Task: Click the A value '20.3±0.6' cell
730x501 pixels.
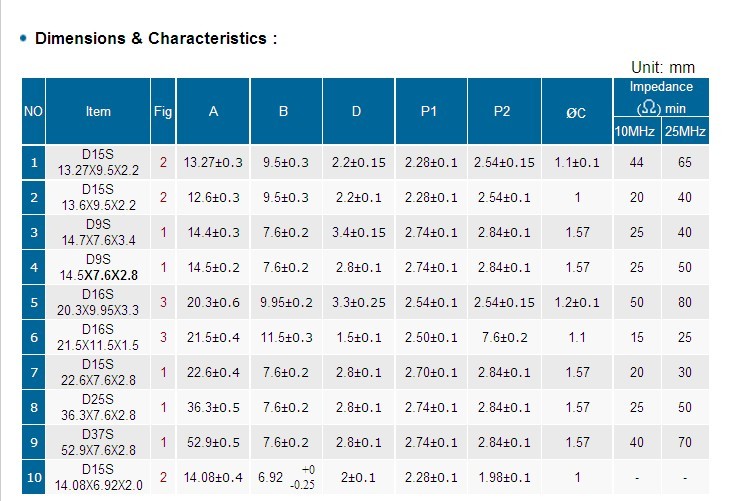Action: tap(213, 303)
